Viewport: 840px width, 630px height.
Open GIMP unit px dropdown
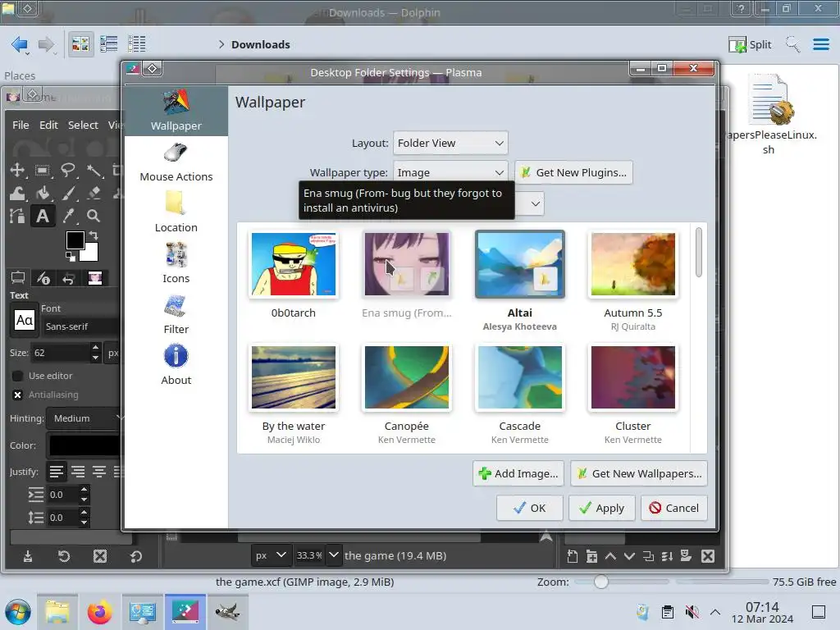[271, 555]
